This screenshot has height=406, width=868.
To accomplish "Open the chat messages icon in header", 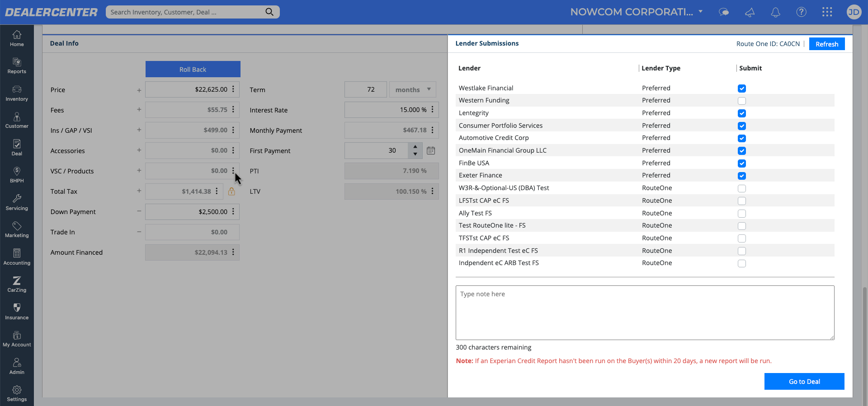I will [x=724, y=12].
